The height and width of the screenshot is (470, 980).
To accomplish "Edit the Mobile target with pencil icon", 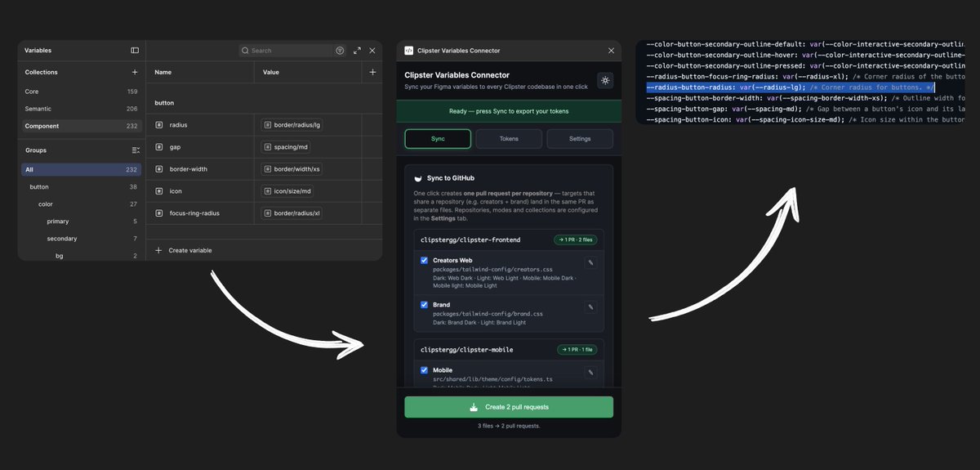I will 590,373.
